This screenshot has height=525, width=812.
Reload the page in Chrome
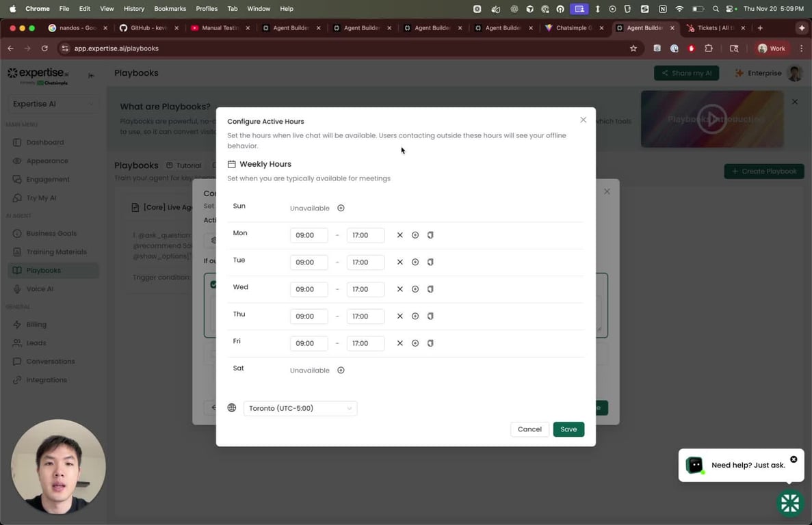click(x=44, y=49)
